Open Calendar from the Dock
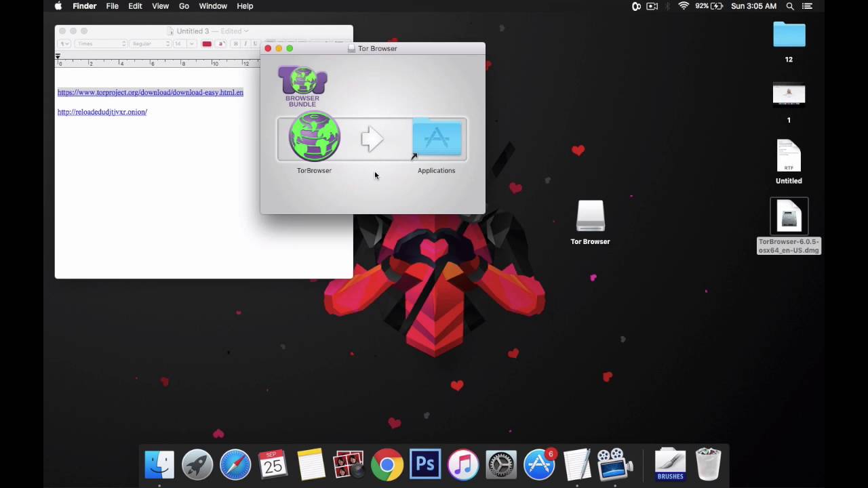The height and width of the screenshot is (488, 868). point(273,465)
